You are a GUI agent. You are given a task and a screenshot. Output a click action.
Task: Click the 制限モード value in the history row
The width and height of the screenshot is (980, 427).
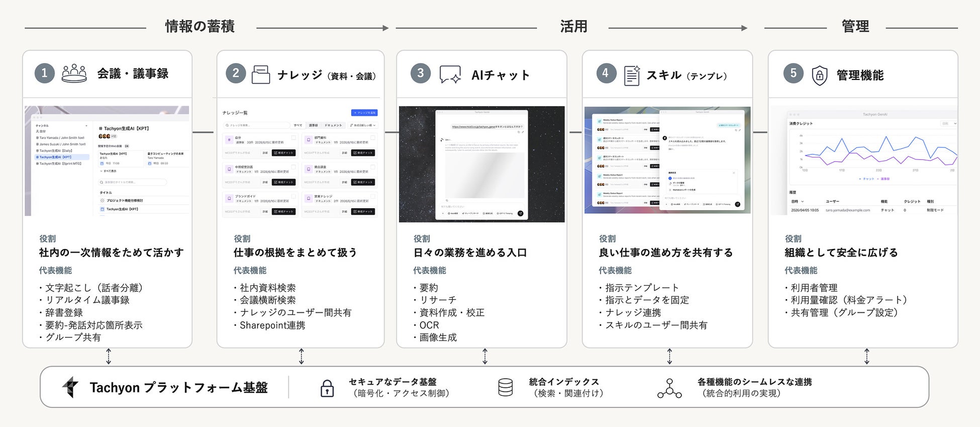click(935, 210)
